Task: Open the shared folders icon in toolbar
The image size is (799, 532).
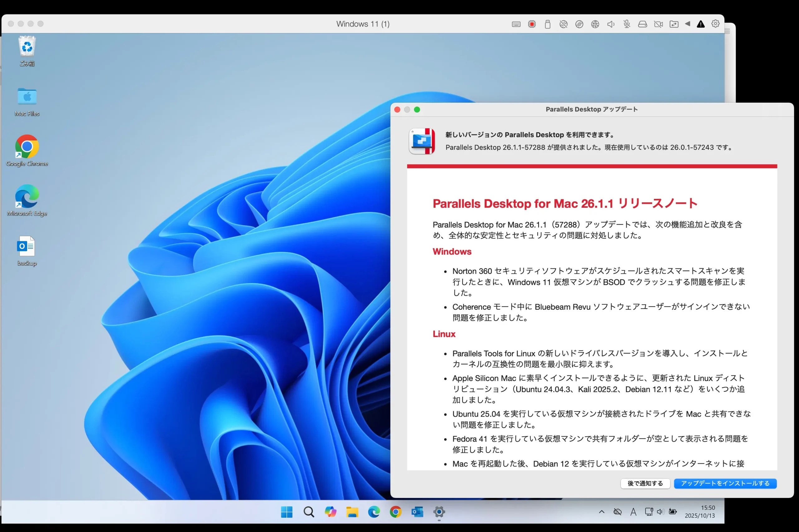Action: click(674, 24)
